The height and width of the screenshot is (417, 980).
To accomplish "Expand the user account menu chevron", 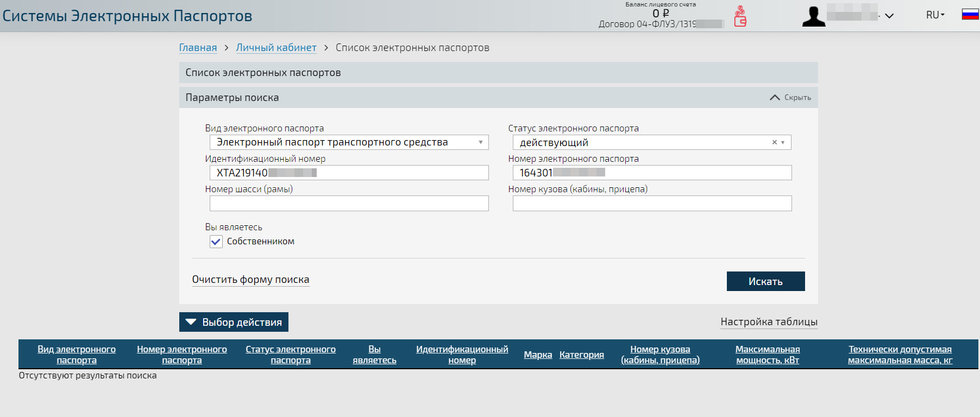I will coord(889,16).
